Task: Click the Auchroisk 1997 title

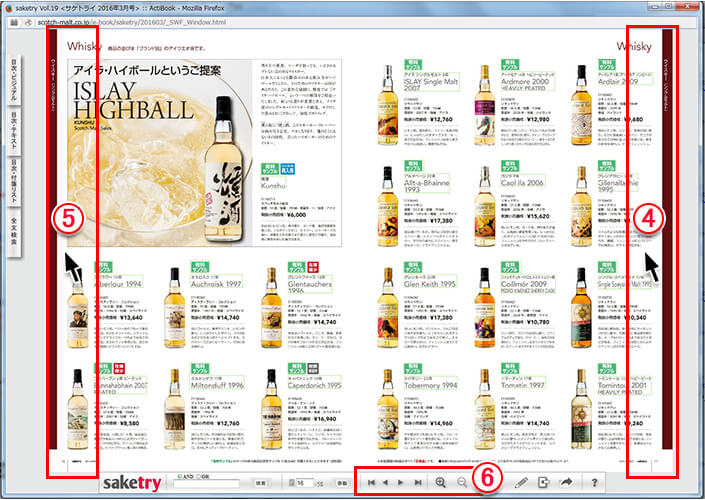Action: point(216,284)
